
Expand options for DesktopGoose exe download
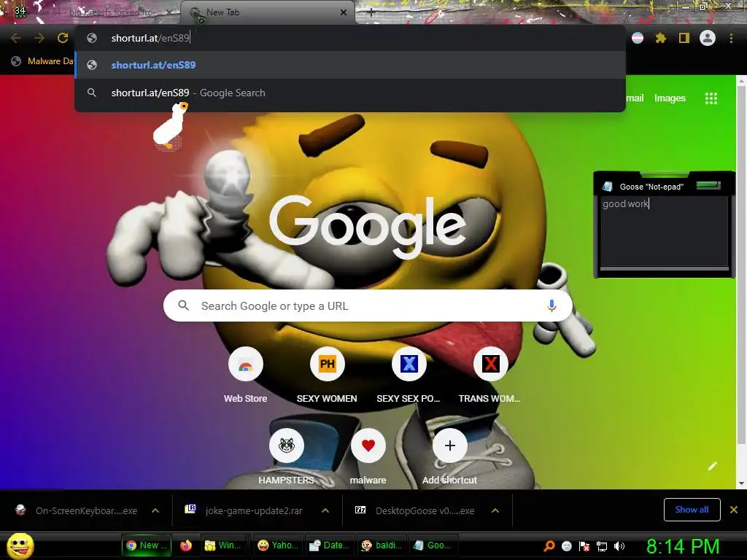pos(495,510)
